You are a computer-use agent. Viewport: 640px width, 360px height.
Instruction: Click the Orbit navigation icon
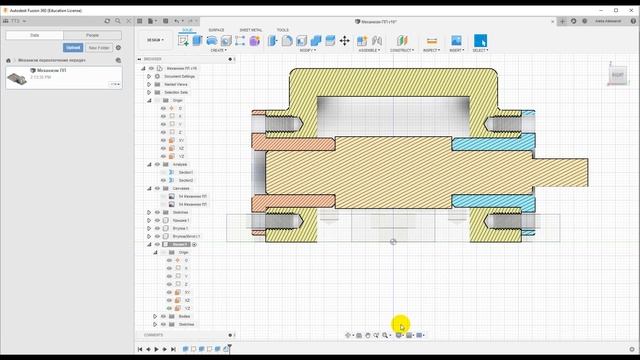[348, 335]
